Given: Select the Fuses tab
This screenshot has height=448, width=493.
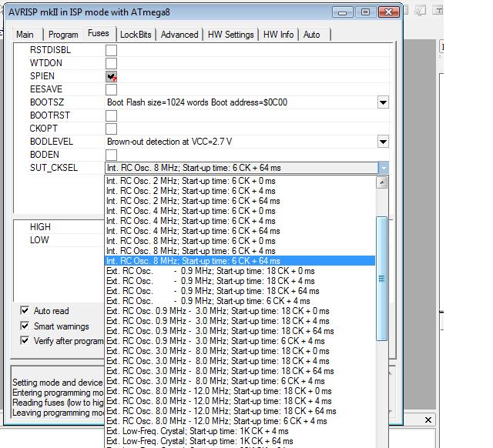Looking at the screenshot, I should (99, 33).
